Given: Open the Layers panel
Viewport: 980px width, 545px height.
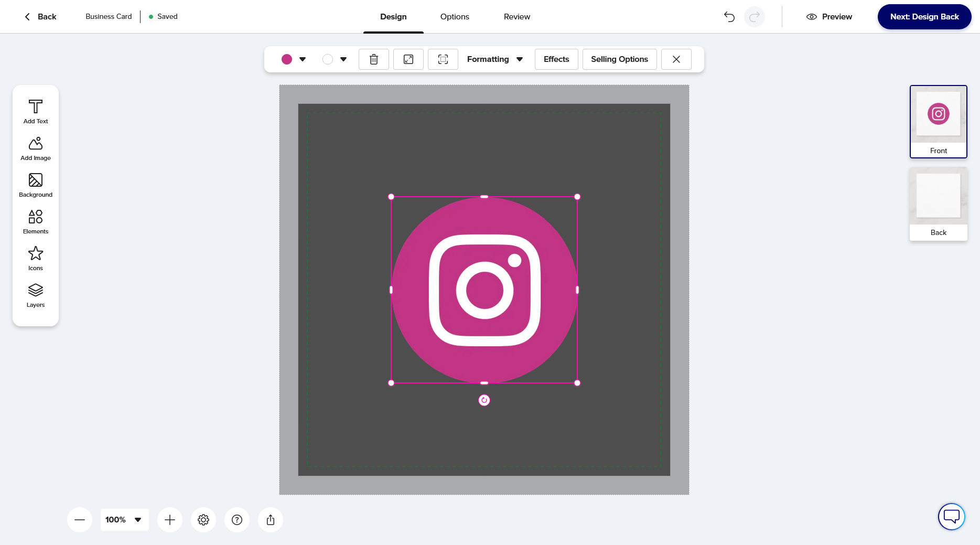Looking at the screenshot, I should [x=36, y=295].
